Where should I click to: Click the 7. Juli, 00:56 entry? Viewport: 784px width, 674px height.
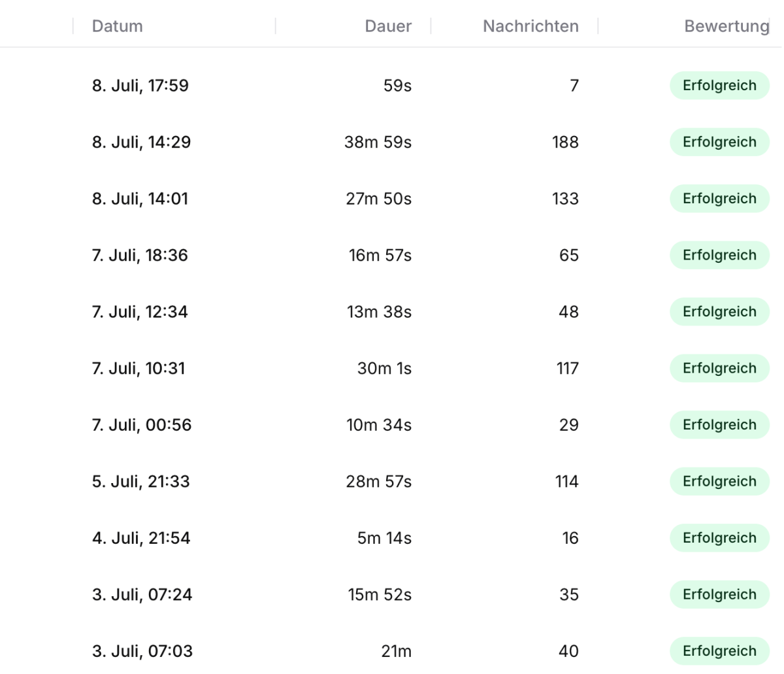[392, 425]
